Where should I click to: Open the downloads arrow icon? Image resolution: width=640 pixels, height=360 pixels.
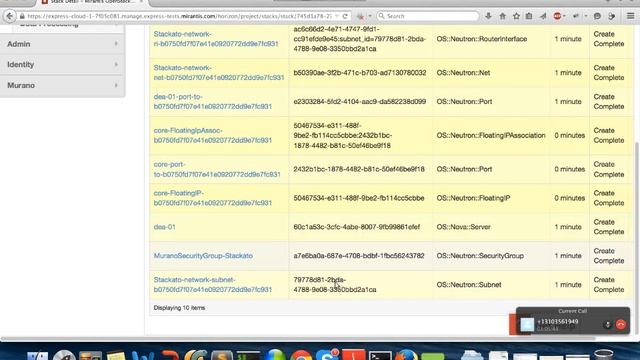(488, 16)
